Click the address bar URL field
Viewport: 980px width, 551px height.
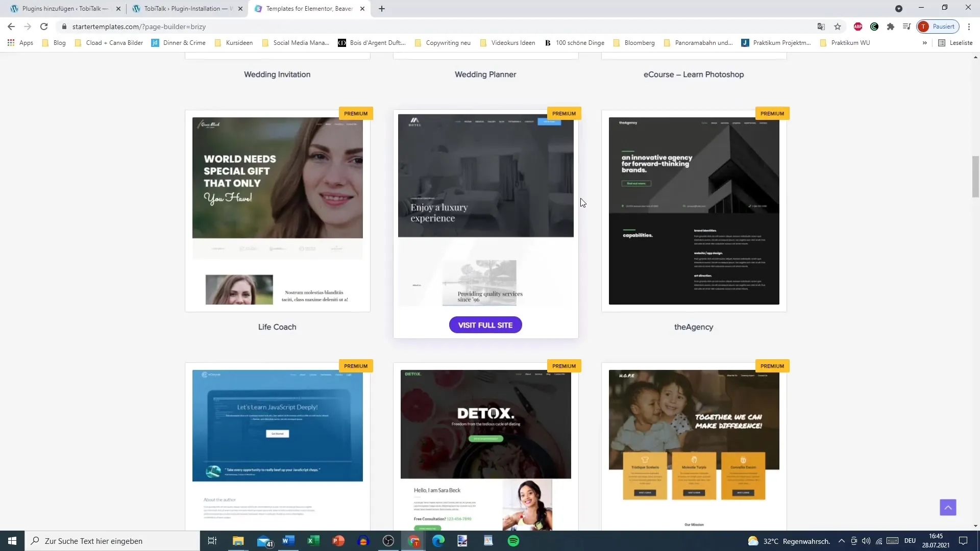pyautogui.click(x=434, y=27)
